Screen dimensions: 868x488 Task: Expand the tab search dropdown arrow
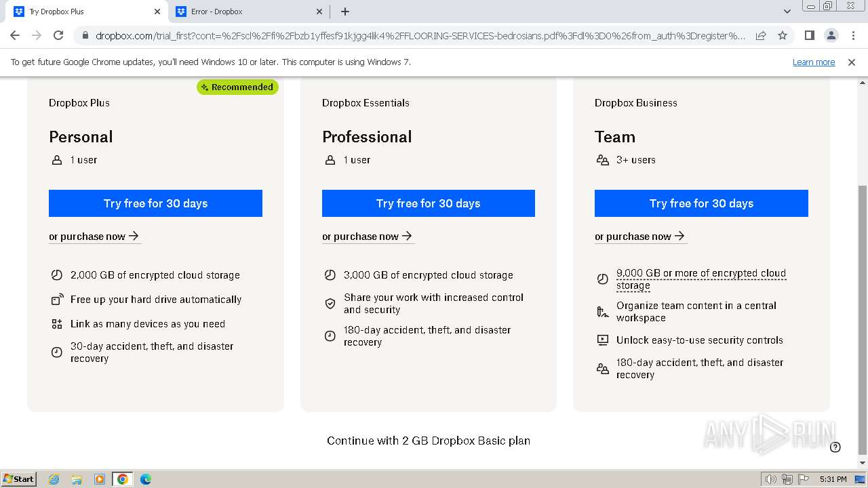[787, 12]
